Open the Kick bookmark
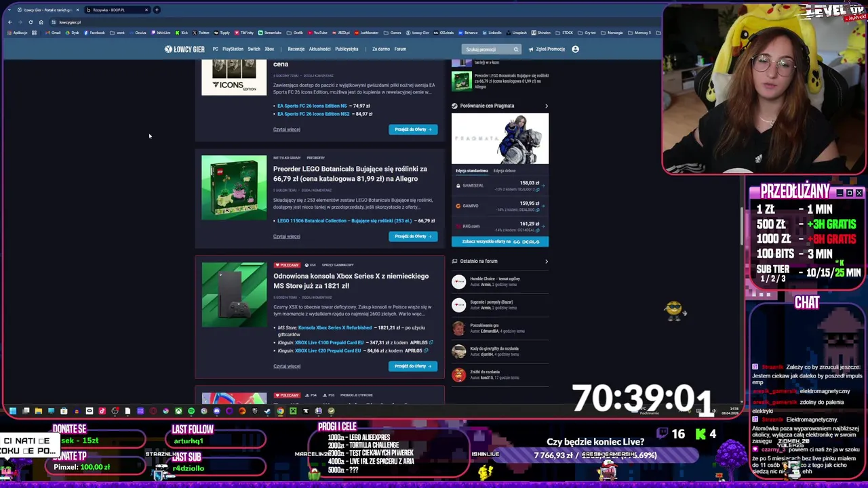 tap(182, 33)
